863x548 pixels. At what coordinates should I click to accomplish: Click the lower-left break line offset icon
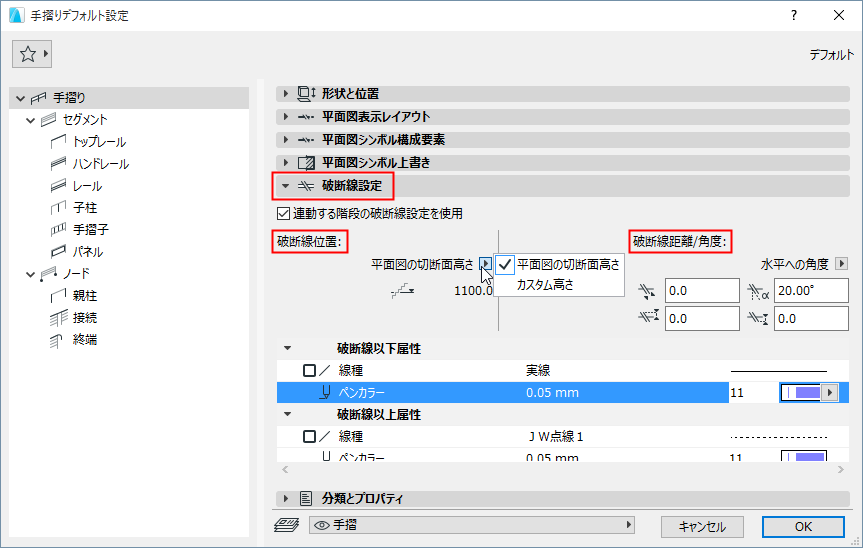pos(648,316)
